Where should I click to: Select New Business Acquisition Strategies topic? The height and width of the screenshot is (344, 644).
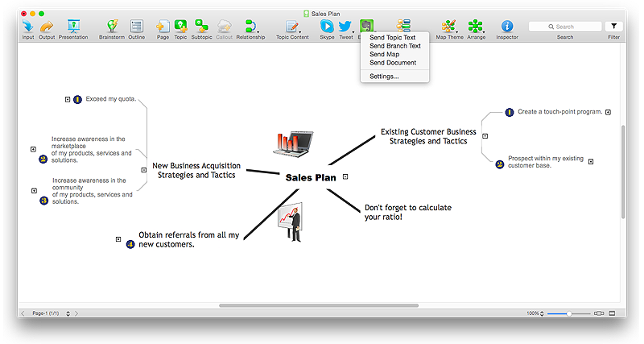click(196, 170)
